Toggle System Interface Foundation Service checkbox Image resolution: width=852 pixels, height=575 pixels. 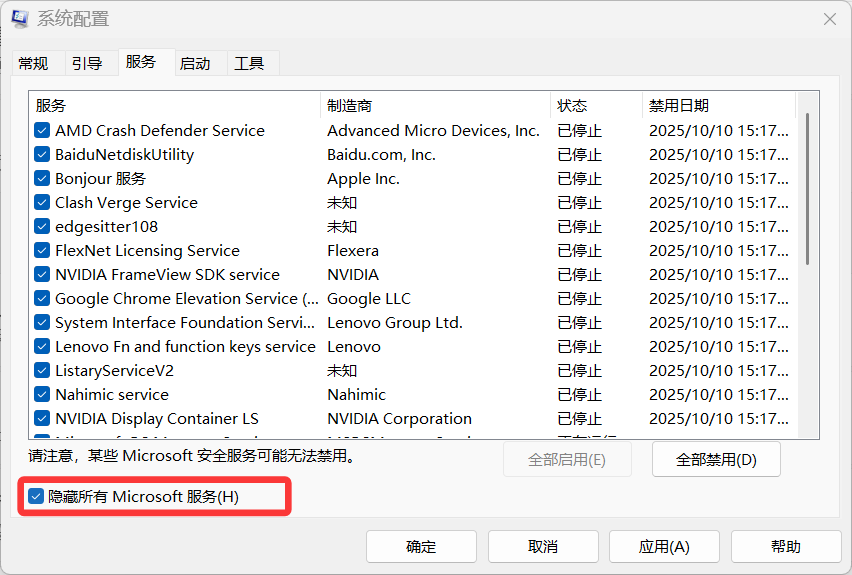(x=42, y=322)
